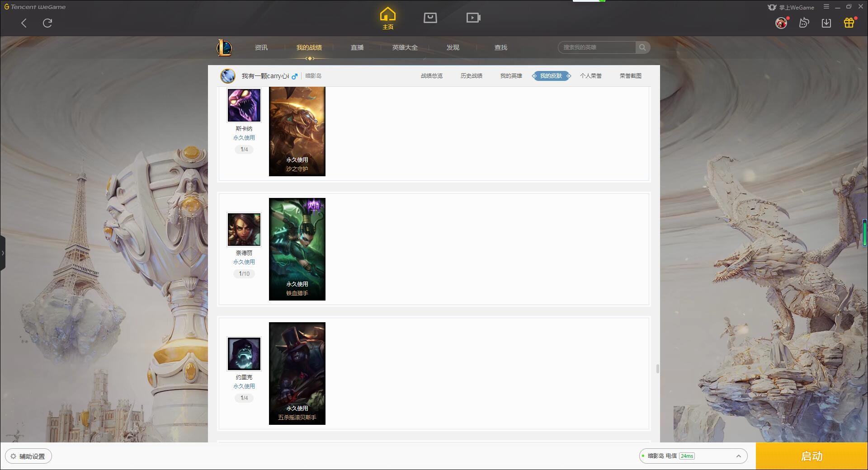
Task: Click the search magnifier button
Action: tap(642, 47)
